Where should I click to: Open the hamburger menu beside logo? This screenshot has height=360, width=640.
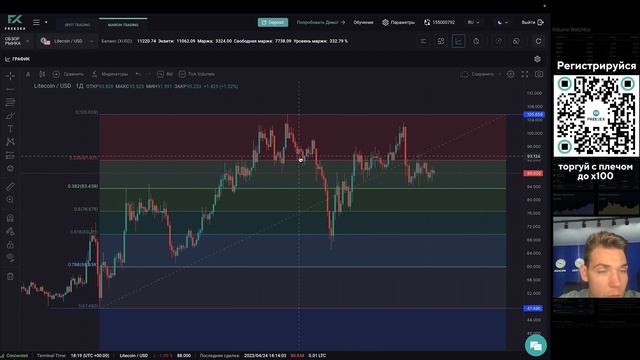(36, 22)
